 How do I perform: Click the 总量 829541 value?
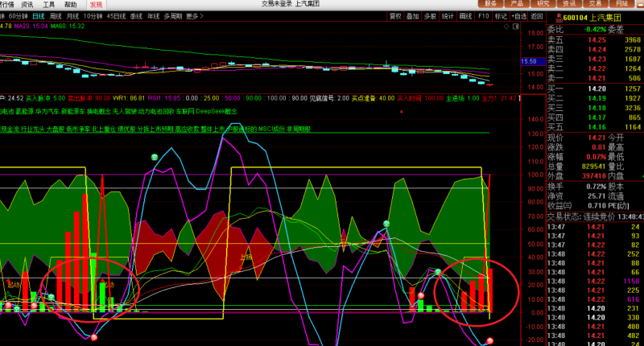pyautogui.click(x=593, y=167)
